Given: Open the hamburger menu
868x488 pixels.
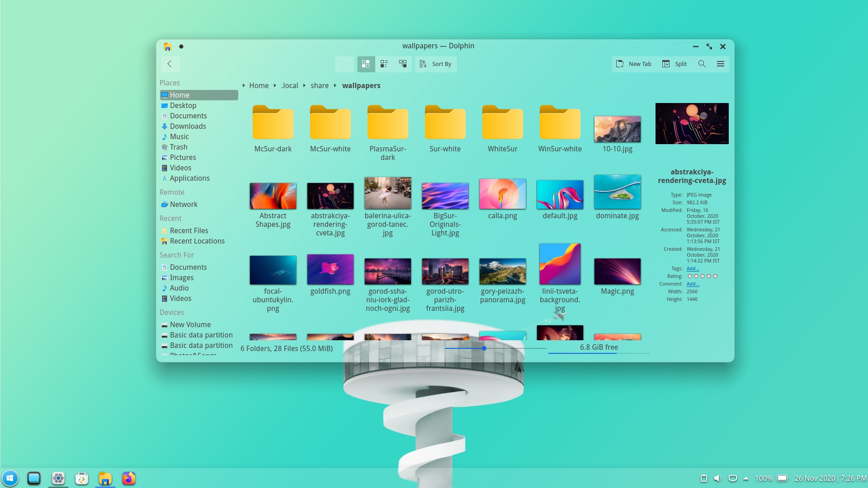Looking at the screenshot, I should click(x=721, y=64).
